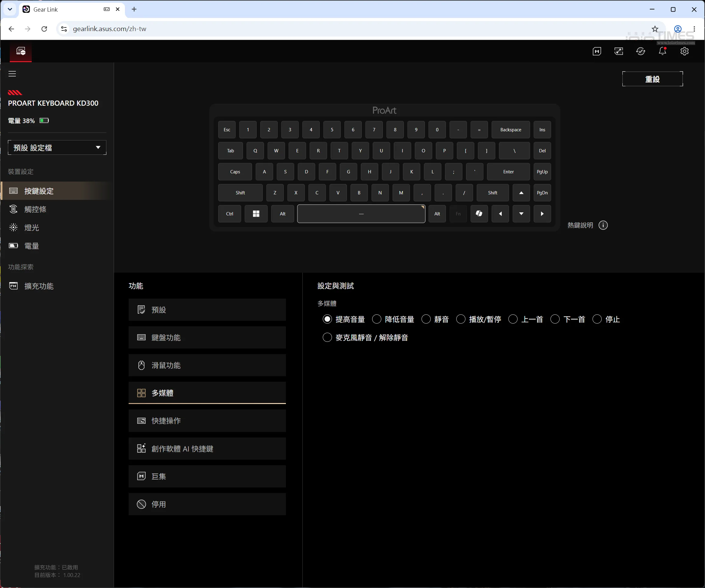Expand the 預設 設定檔 profile dropdown
Screen dimensions: 705x588
click(x=57, y=148)
